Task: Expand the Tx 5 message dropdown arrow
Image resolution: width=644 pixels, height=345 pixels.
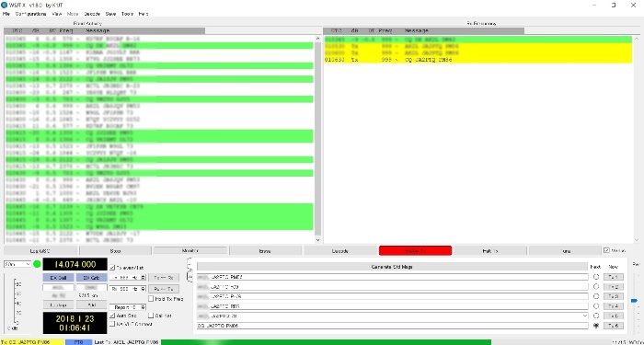Action: (x=584, y=316)
